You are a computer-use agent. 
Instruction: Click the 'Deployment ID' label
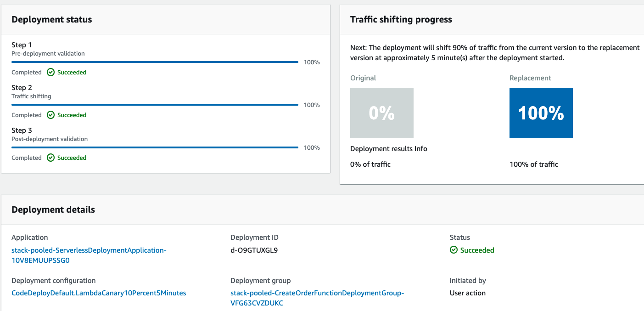(254, 237)
